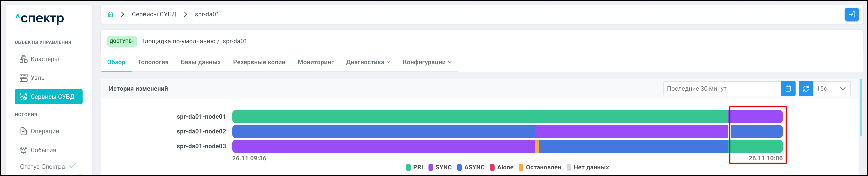Switch to the Топология tab
868x176 pixels.
153,62
